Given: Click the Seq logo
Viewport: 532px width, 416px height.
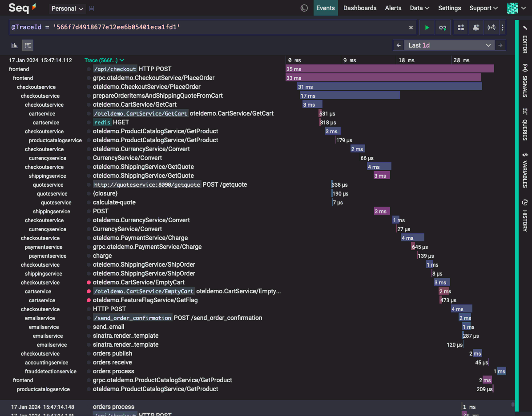Looking at the screenshot, I should pyautogui.click(x=22, y=8).
